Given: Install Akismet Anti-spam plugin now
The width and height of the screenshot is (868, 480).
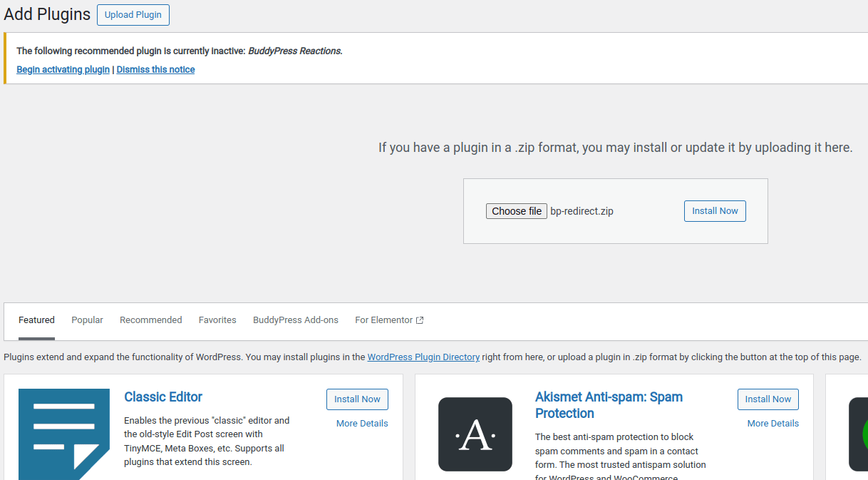Looking at the screenshot, I should pyautogui.click(x=768, y=399).
